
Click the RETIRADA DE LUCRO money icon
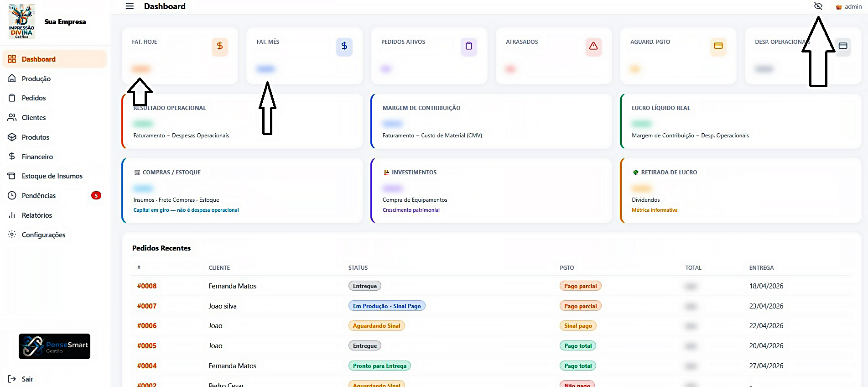635,173
